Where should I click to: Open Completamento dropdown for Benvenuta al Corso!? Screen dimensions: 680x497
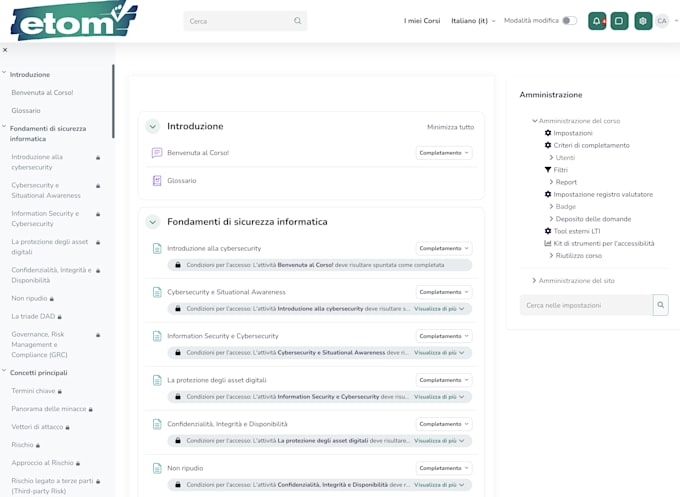point(444,153)
